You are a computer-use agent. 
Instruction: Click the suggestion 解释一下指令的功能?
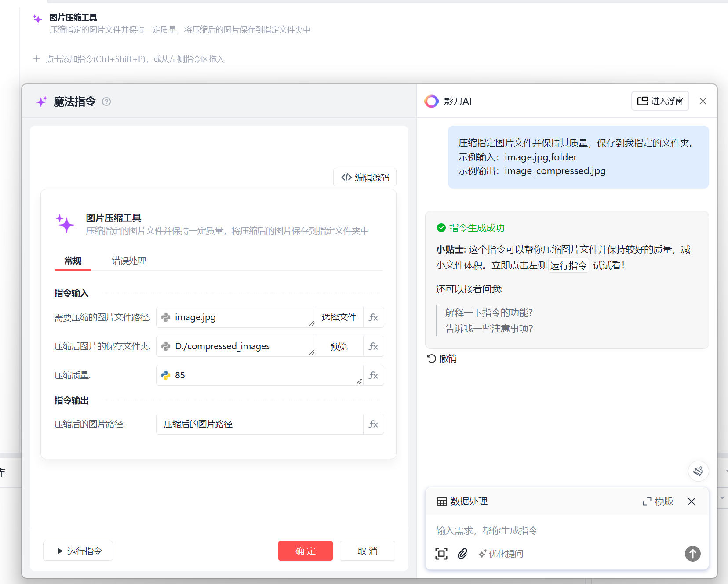pos(489,312)
